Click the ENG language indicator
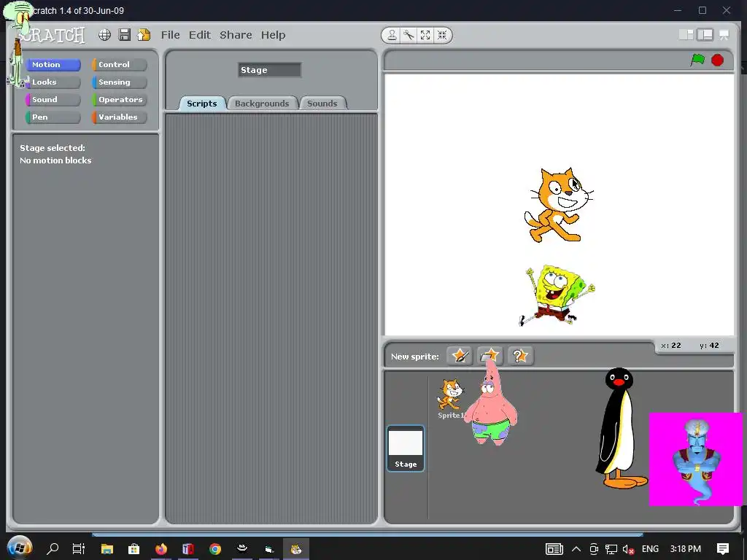The height and width of the screenshot is (560, 747). (650, 549)
